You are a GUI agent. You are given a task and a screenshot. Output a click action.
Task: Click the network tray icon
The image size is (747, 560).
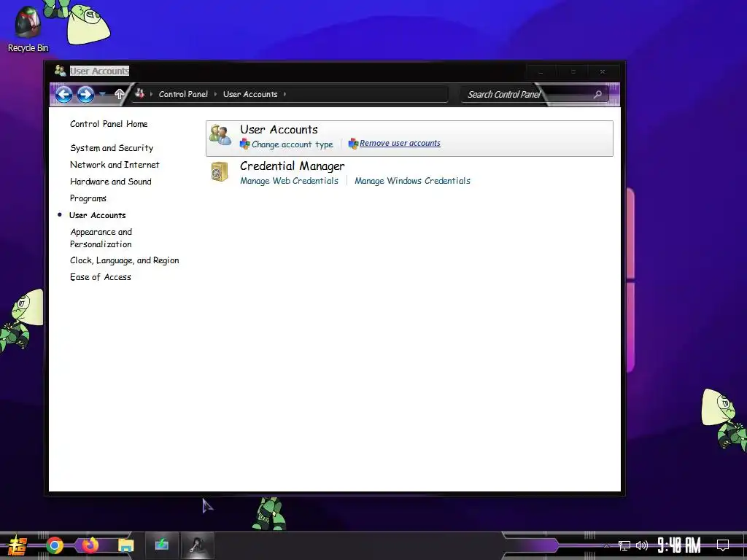(x=624, y=545)
